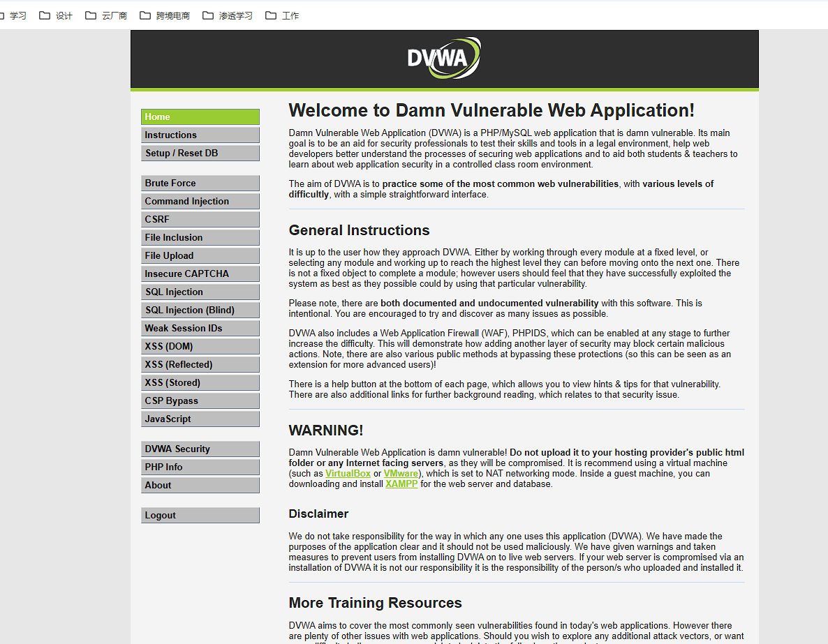The image size is (828, 644).
Task: Choose the File Upload module
Action: click(x=200, y=256)
